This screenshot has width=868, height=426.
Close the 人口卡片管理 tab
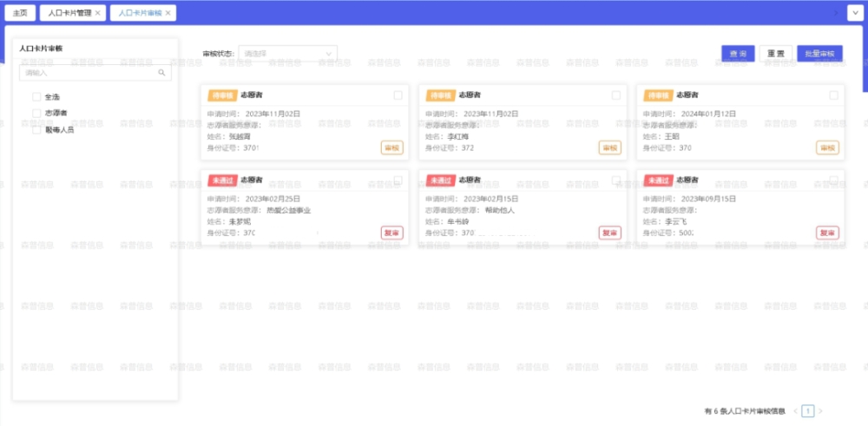tap(97, 13)
